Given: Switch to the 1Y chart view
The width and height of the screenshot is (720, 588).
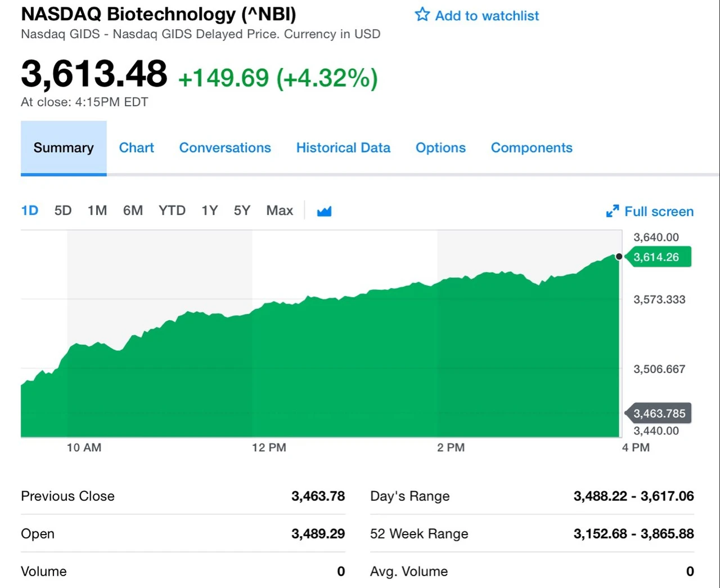Looking at the screenshot, I should pyautogui.click(x=209, y=210).
